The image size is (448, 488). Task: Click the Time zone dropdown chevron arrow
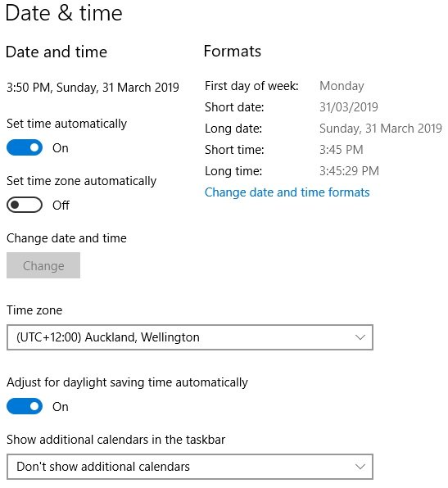tap(360, 337)
